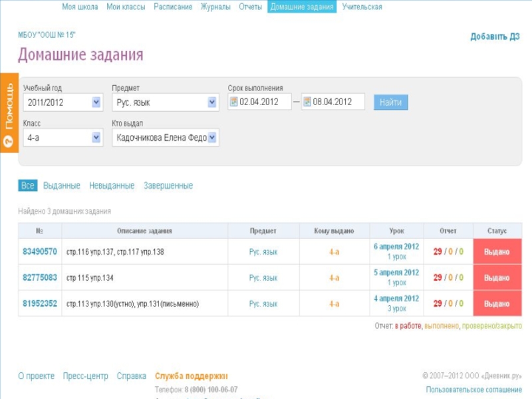Click Рус. язык link in row 82775083
Screen dimensions: 532x399
[x=263, y=278]
